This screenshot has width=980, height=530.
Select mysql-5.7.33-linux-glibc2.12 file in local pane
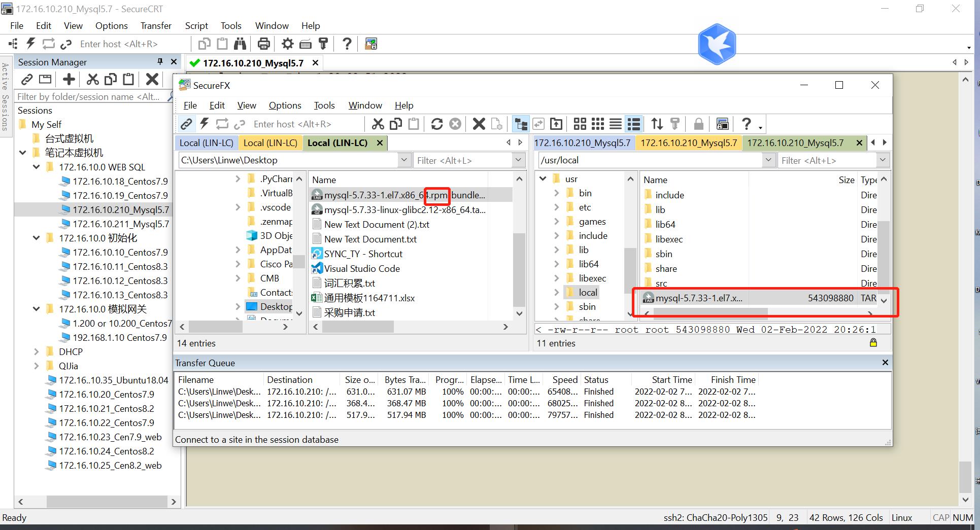tap(399, 209)
